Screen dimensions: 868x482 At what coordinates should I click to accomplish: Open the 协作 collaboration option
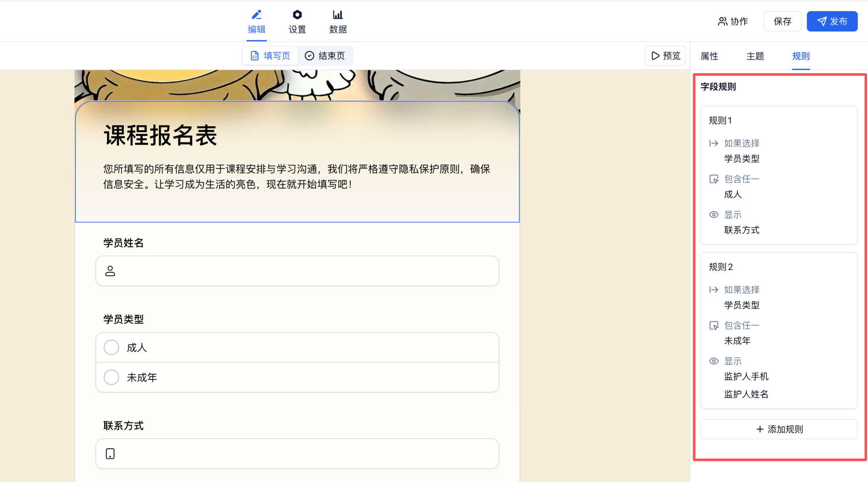(x=733, y=21)
